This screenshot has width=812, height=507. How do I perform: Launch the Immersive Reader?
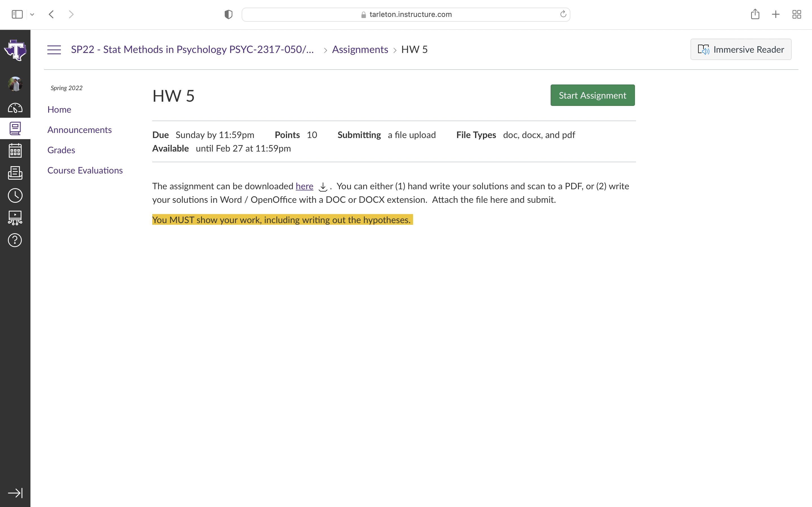pyautogui.click(x=741, y=50)
